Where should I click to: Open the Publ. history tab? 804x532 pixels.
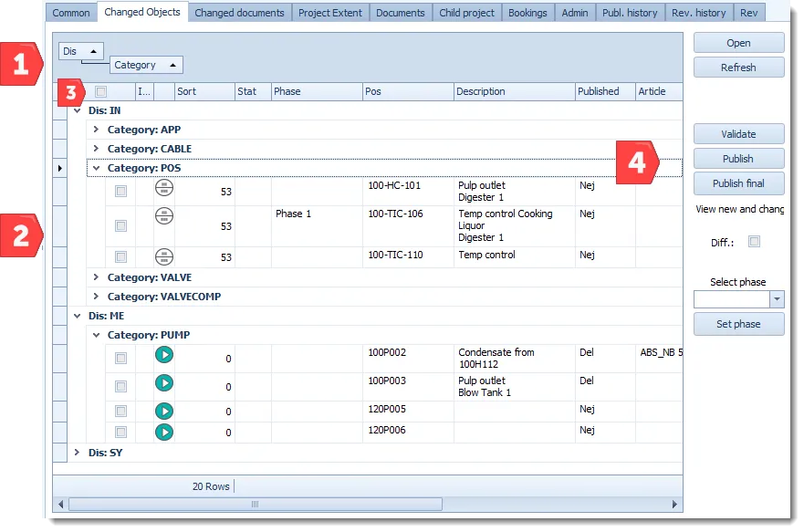(631, 13)
